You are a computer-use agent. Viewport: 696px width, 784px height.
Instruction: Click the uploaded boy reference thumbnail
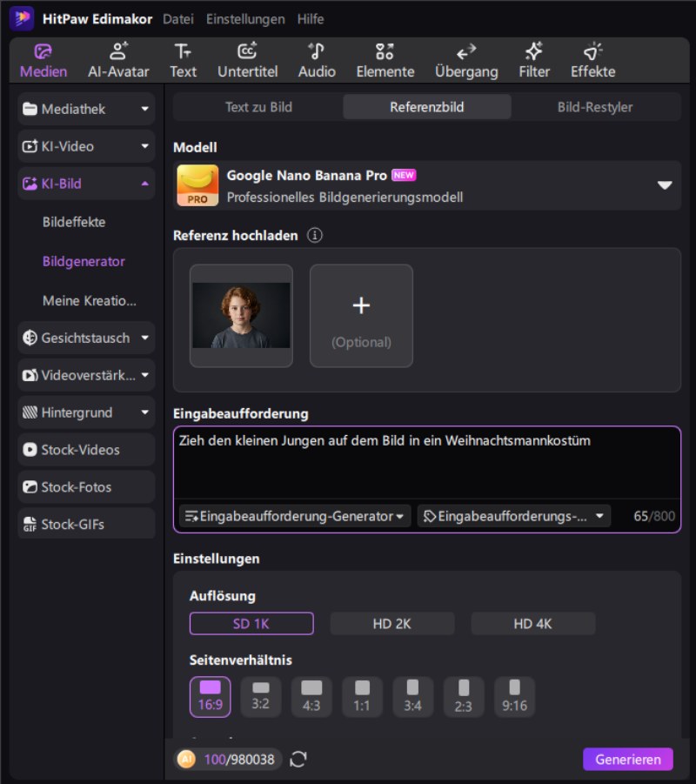point(241,315)
